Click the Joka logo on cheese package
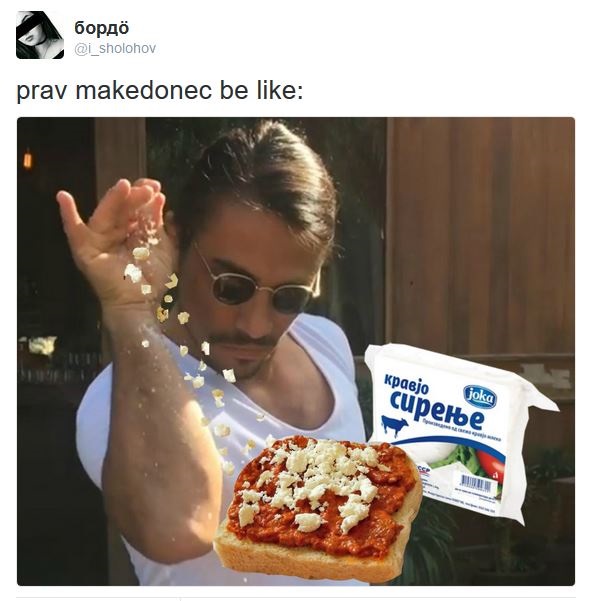Viewport: 597px width, 601px height. pos(480,396)
